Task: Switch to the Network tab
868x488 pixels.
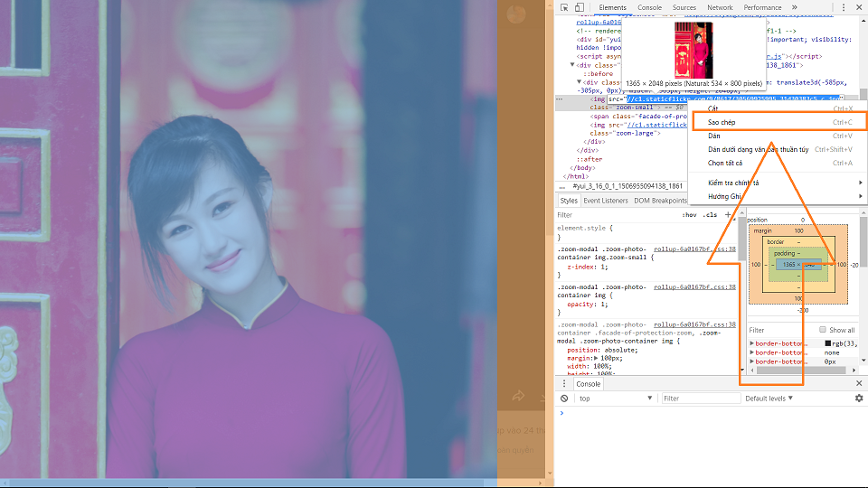Action: coord(720,7)
